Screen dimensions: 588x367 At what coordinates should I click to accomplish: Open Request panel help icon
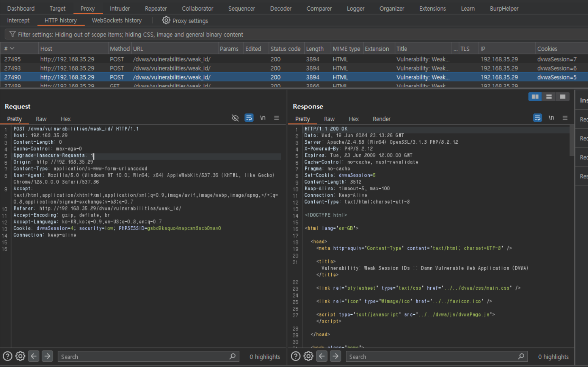pos(8,356)
